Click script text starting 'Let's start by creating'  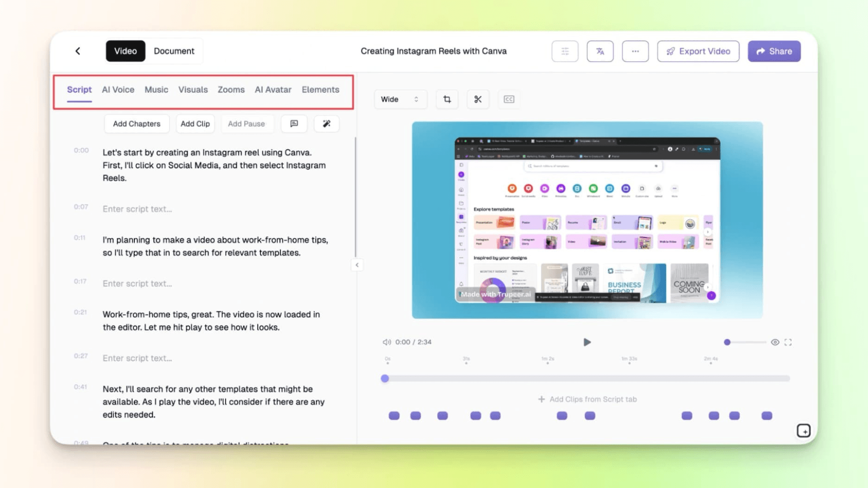click(214, 165)
